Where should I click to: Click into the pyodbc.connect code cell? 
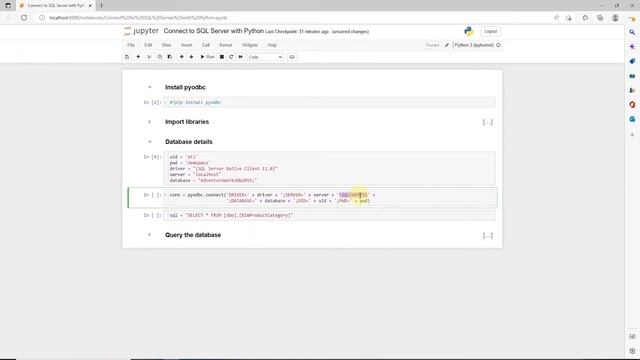pyautogui.click(x=329, y=198)
